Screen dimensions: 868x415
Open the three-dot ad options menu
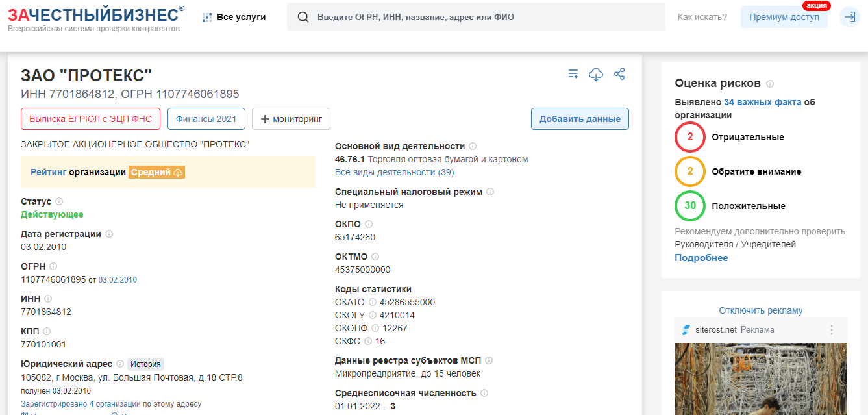click(x=832, y=329)
